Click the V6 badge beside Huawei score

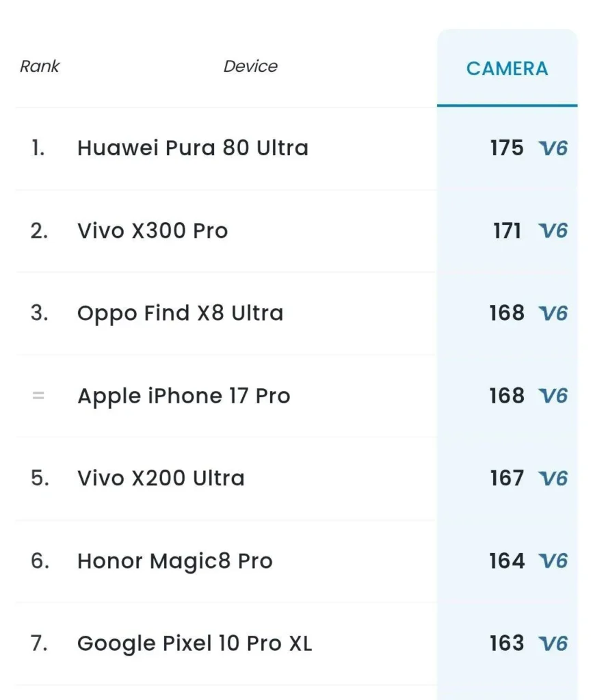click(x=553, y=148)
